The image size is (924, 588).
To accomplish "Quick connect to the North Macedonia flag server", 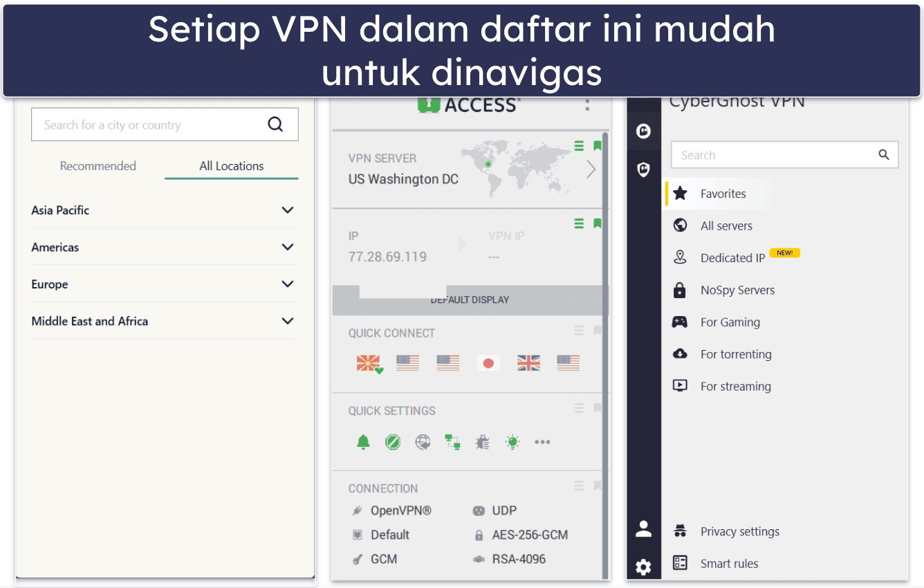I will (x=368, y=363).
